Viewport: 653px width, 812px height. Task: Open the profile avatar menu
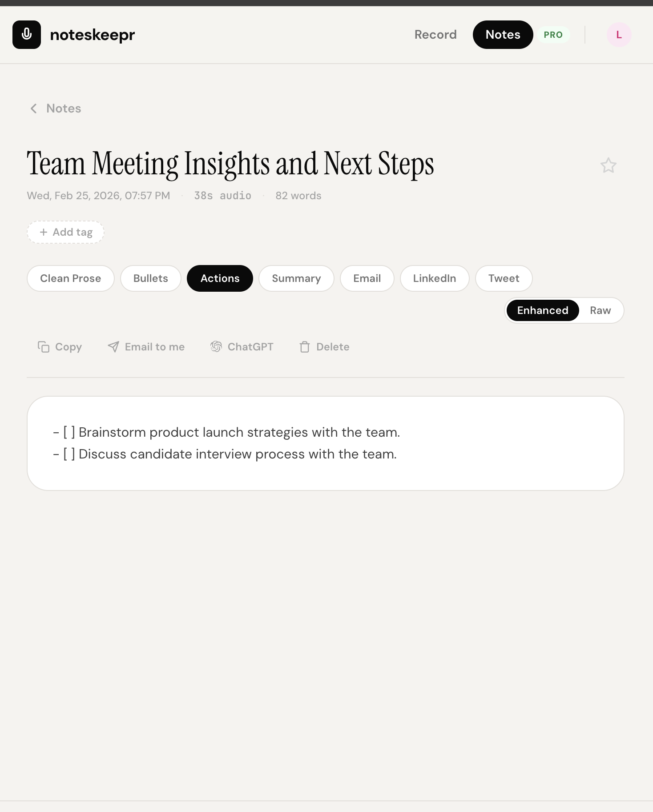tap(619, 34)
